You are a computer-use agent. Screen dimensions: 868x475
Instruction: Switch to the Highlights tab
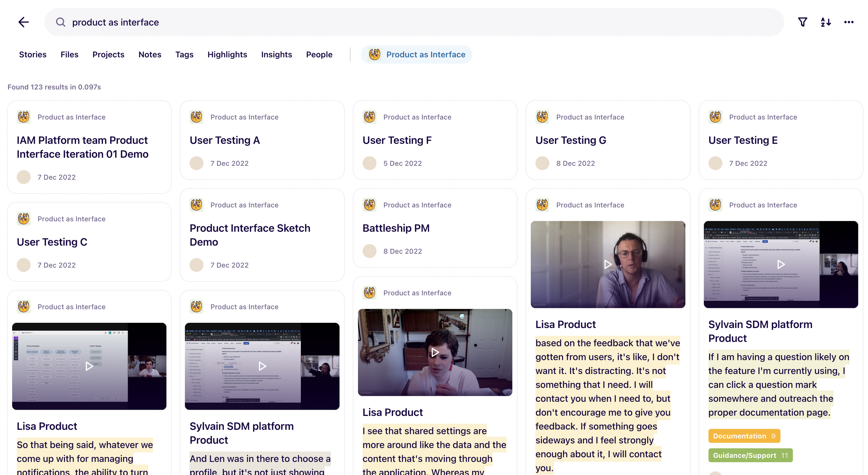227,55
